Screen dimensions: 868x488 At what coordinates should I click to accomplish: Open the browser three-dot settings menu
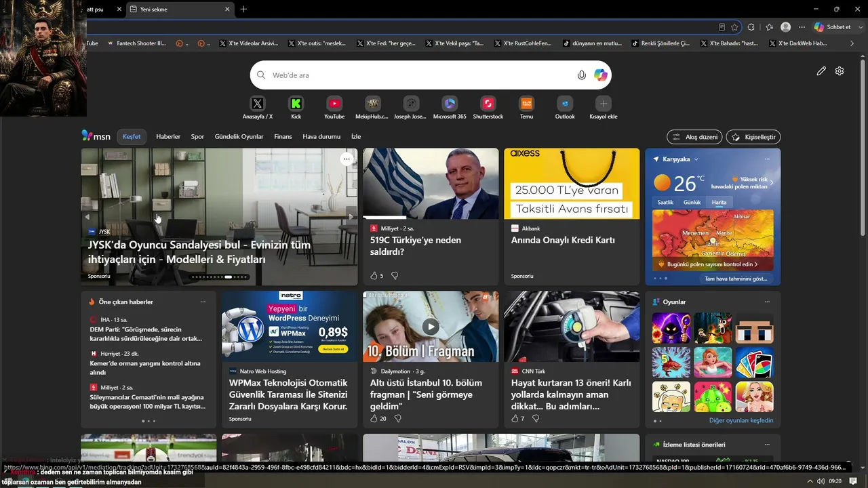pyautogui.click(x=802, y=27)
